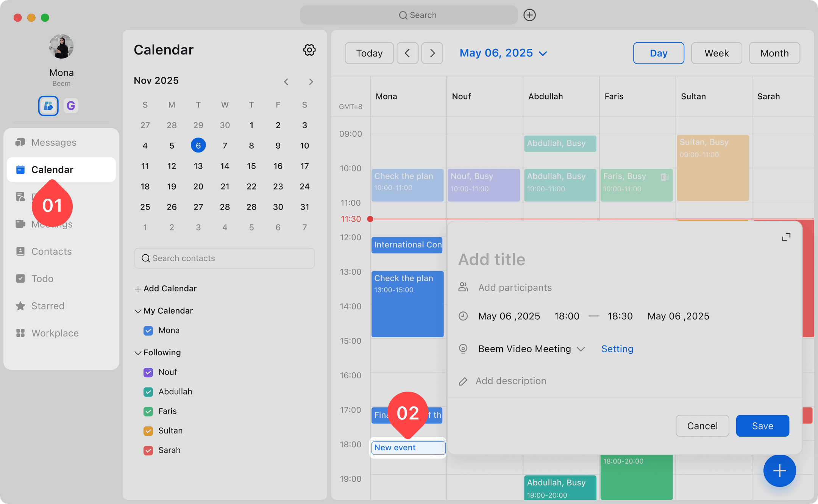Viewport: 818px width, 504px height.
Task: Click the blue floating add event button
Action: [779, 471]
